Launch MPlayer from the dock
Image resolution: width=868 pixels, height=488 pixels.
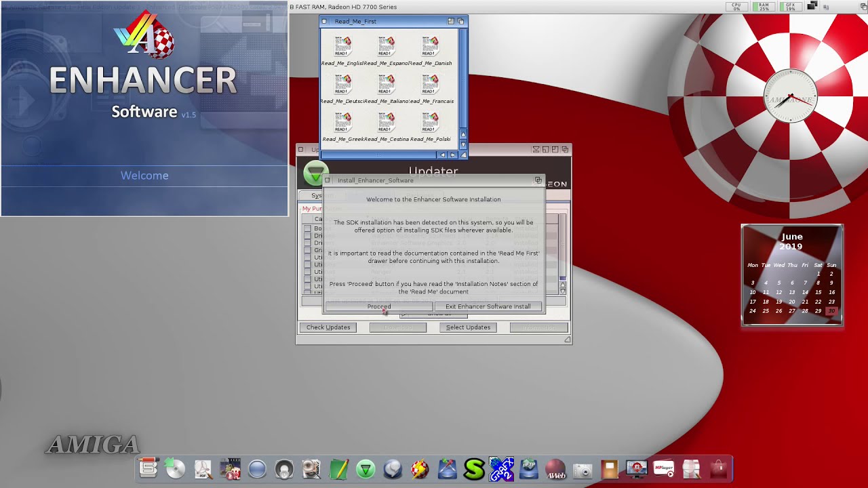pyautogui.click(x=663, y=468)
